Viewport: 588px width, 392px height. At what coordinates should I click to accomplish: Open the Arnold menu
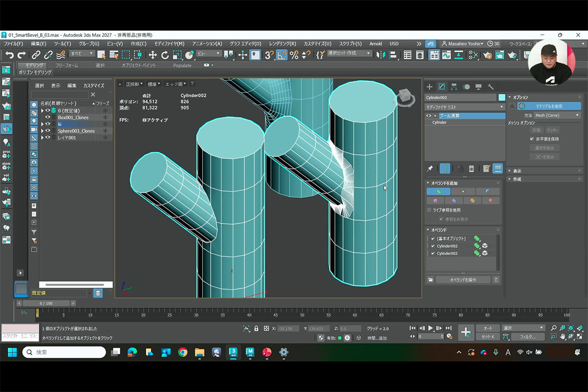click(376, 44)
